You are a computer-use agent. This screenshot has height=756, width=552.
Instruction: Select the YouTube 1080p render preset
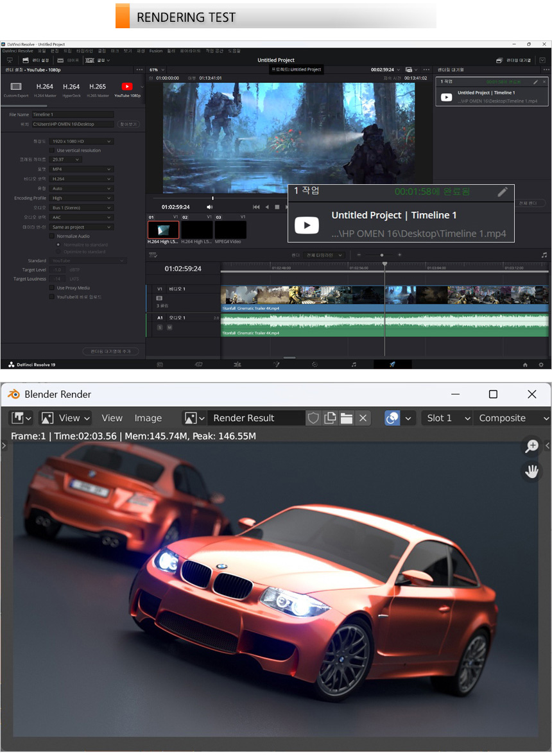coord(127,88)
